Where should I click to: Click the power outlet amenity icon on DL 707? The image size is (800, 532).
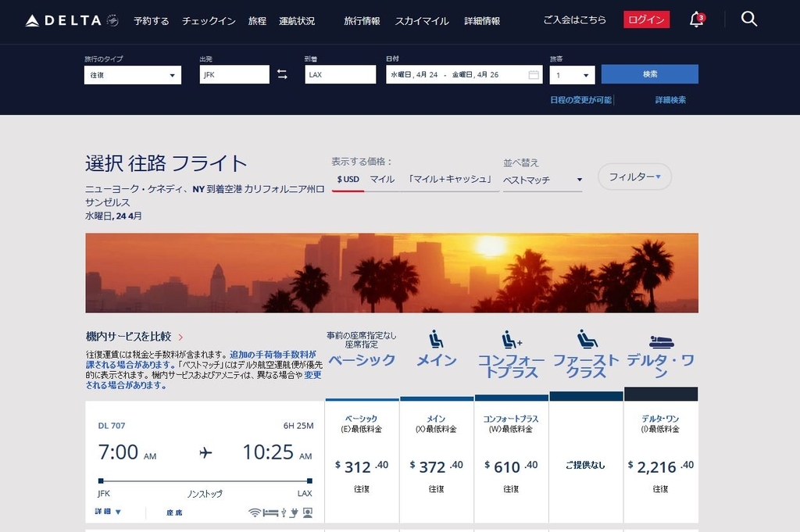pos(294,512)
